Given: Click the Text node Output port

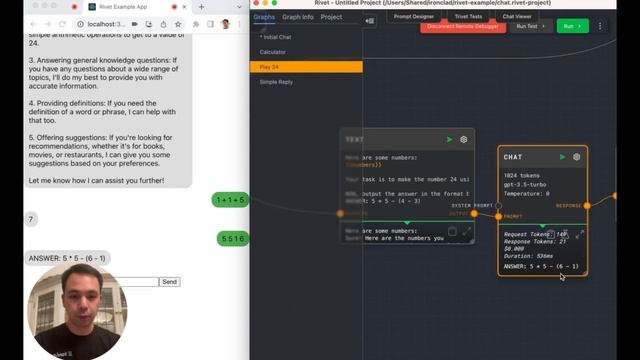Looking at the screenshot, I should pyautogui.click(x=474, y=213).
